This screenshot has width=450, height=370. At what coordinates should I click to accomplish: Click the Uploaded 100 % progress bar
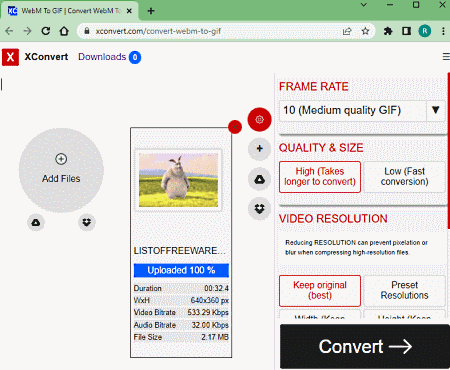(x=181, y=270)
